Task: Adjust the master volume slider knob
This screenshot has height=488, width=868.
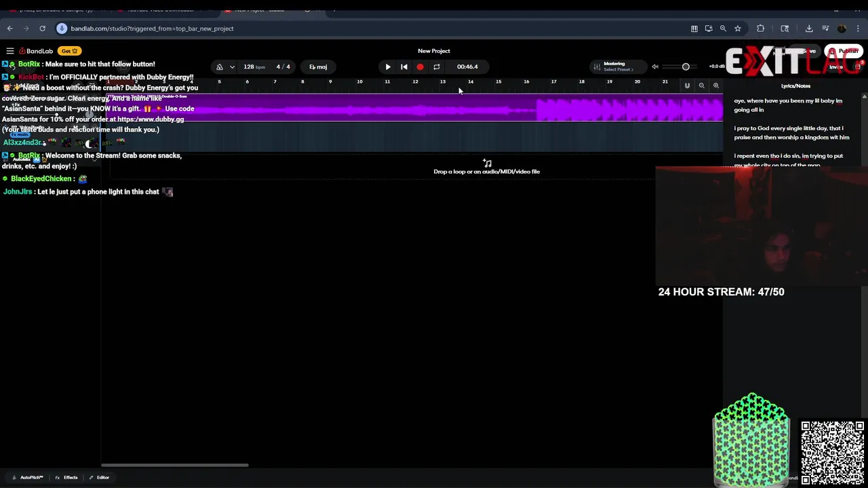Action: [x=686, y=66]
